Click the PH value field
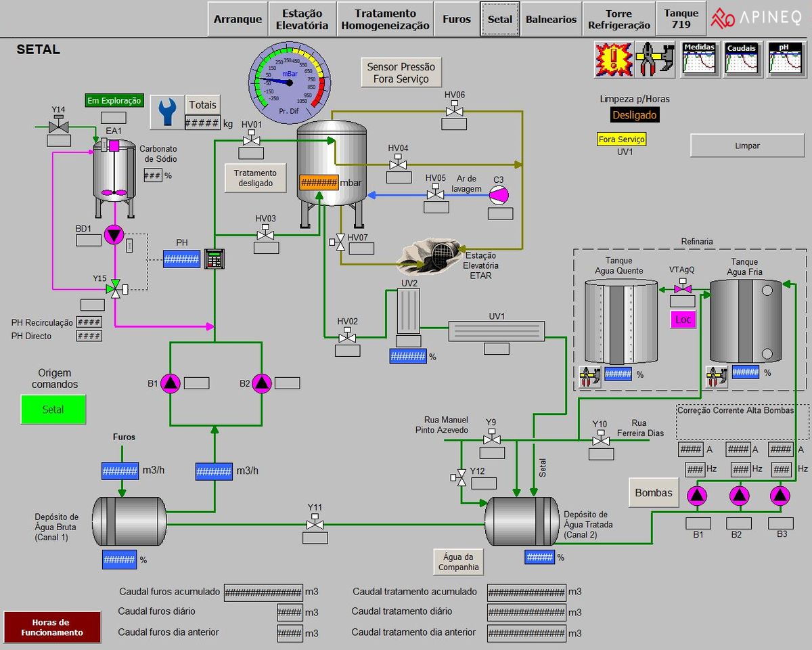Image resolution: width=812 pixels, height=650 pixels. pos(182,259)
